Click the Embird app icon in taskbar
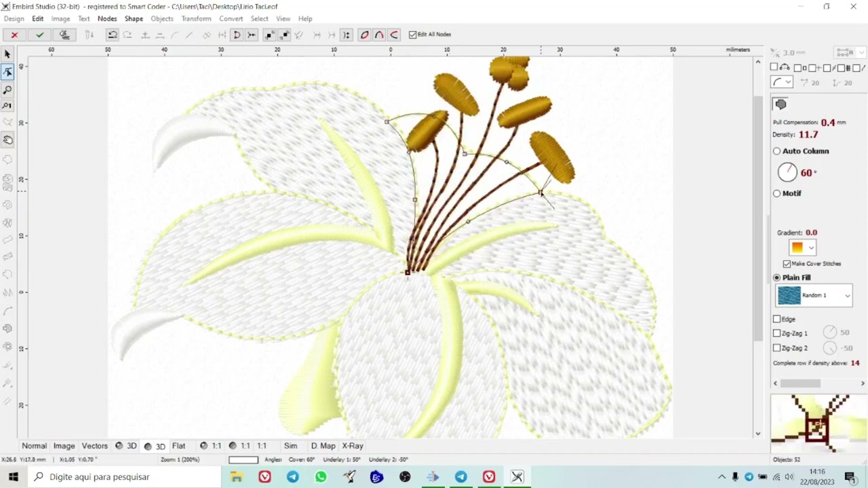The width and height of the screenshot is (868, 488). pos(517,477)
